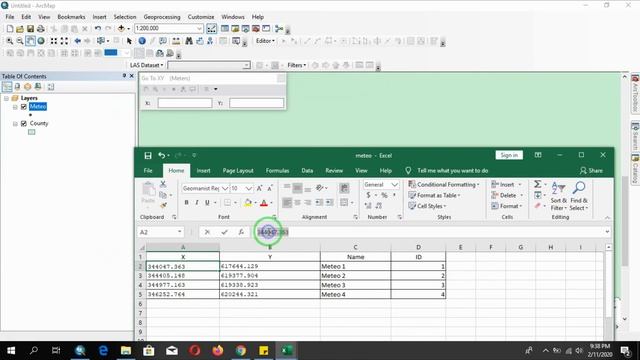
Task: Open the ArcMap Bookmarks menu
Action: coord(71,17)
